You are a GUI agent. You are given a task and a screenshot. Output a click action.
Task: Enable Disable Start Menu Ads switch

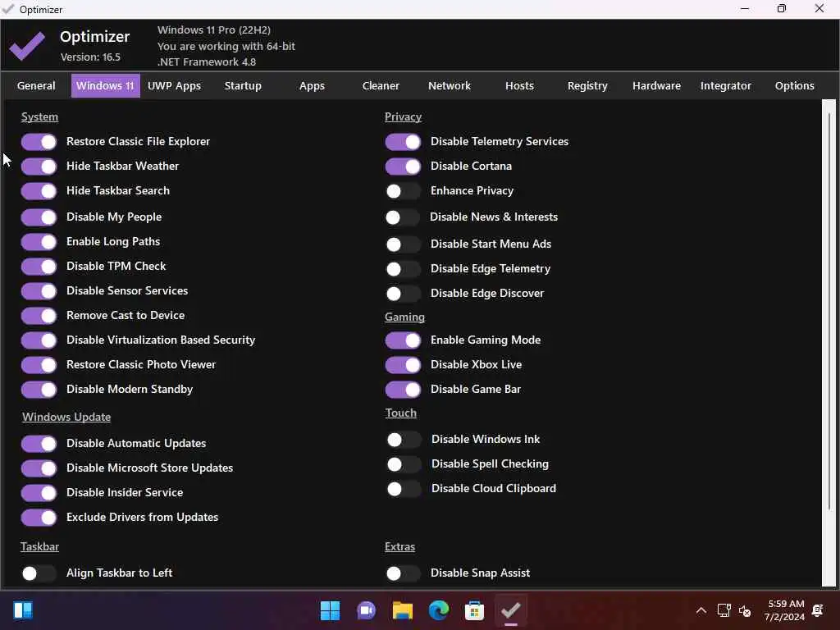click(403, 244)
